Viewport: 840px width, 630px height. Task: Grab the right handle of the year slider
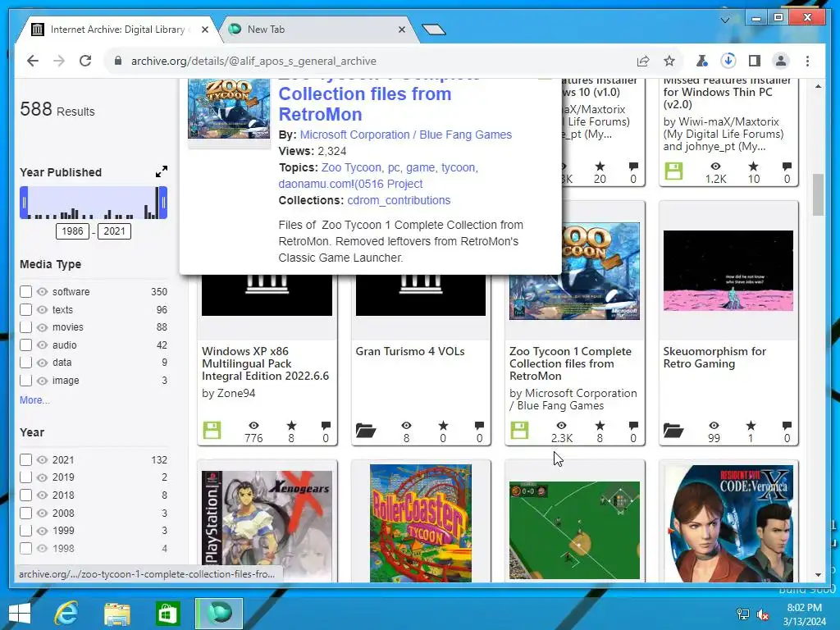tap(163, 203)
